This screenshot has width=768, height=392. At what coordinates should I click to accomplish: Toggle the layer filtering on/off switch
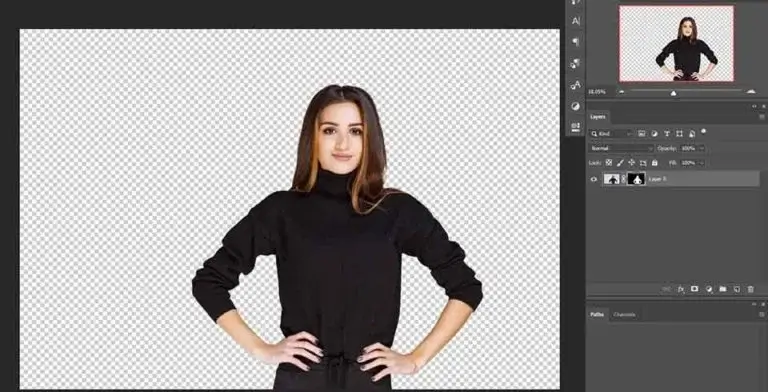[x=704, y=131]
